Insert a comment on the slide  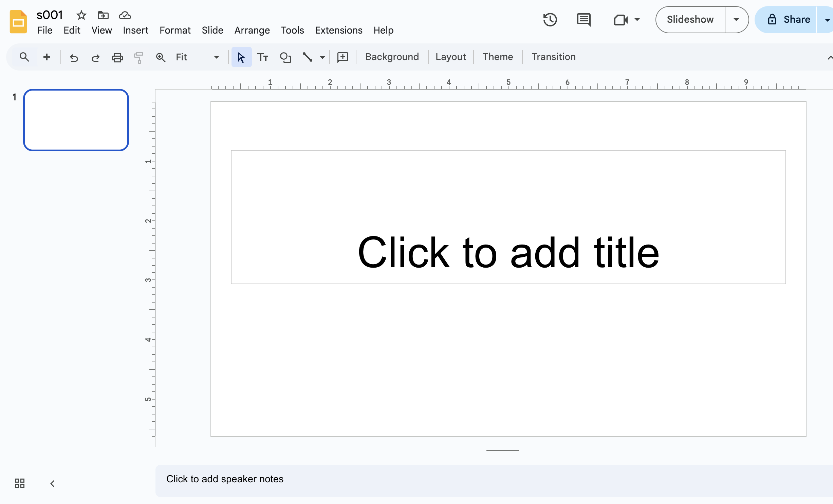click(343, 57)
